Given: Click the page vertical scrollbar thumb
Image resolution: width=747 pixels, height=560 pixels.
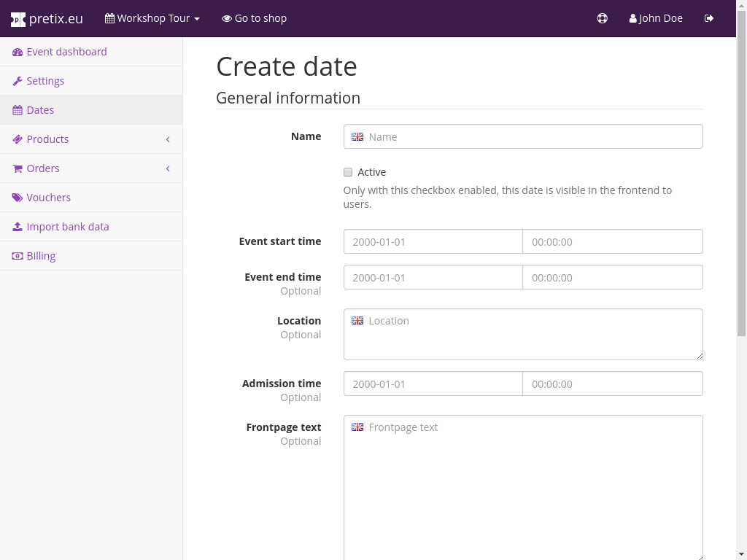Looking at the screenshot, I should click(741, 174).
